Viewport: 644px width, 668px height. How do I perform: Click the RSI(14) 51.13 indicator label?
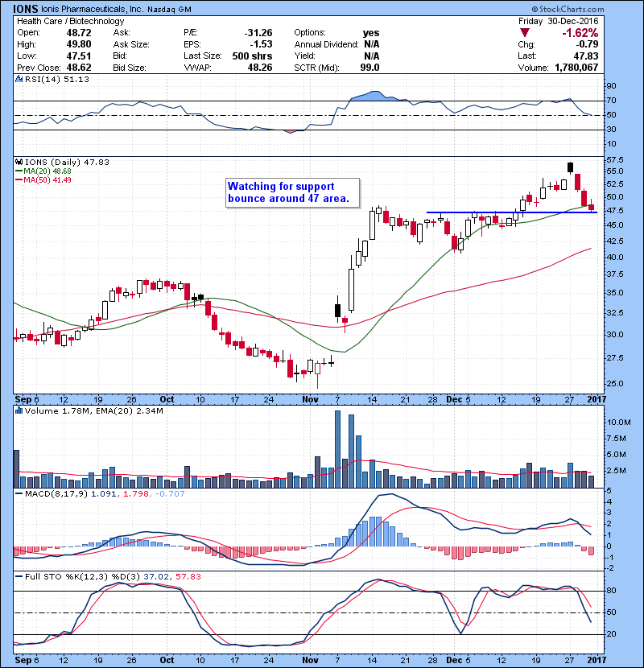pyautogui.click(x=56, y=79)
